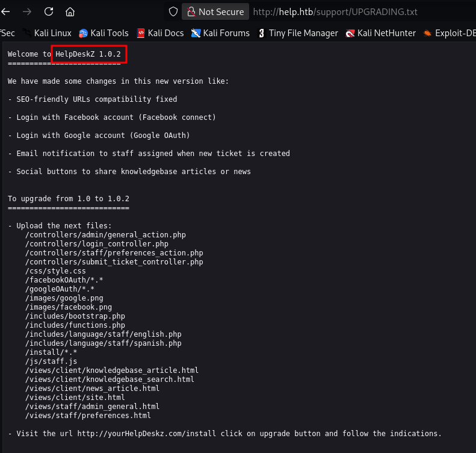This screenshot has height=453, width=476.
Task: Click '/views/staff/admin_general.html' path
Action: click(x=92, y=407)
